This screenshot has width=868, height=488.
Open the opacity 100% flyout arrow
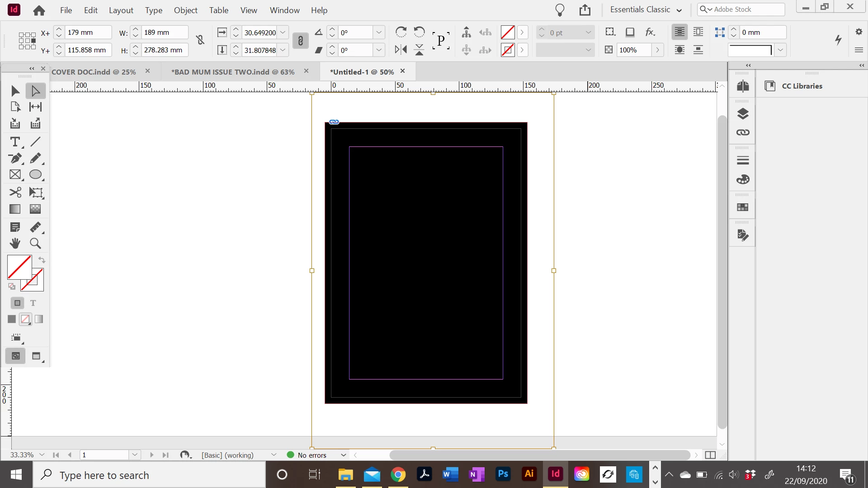(x=658, y=50)
